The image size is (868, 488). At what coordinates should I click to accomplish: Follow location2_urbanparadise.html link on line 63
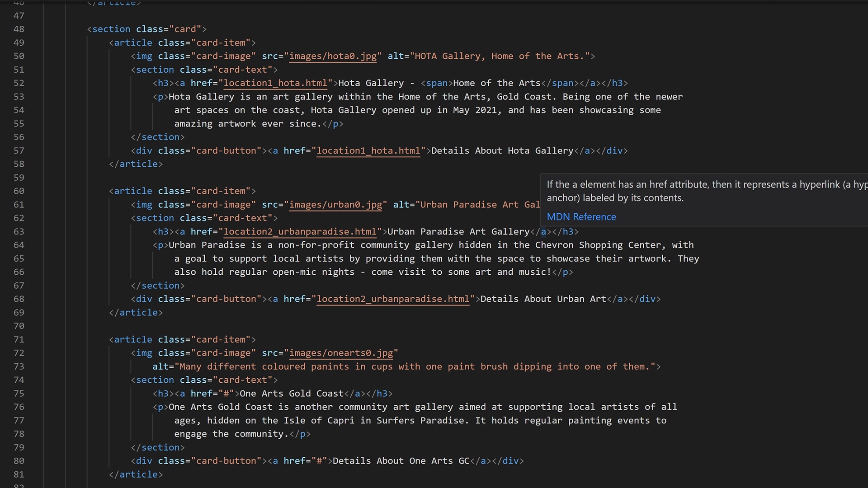[300, 232]
